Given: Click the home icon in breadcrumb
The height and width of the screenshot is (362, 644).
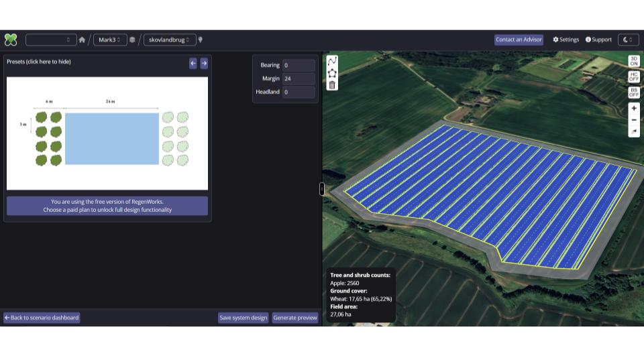Looking at the screenshot, I should point(82,40).
